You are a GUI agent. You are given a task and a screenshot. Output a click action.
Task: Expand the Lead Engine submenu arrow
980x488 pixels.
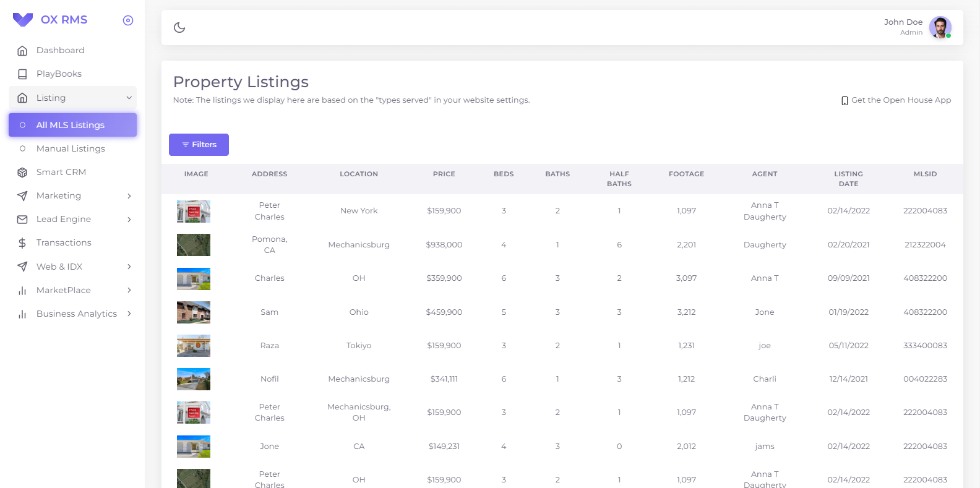click(129, 220)
